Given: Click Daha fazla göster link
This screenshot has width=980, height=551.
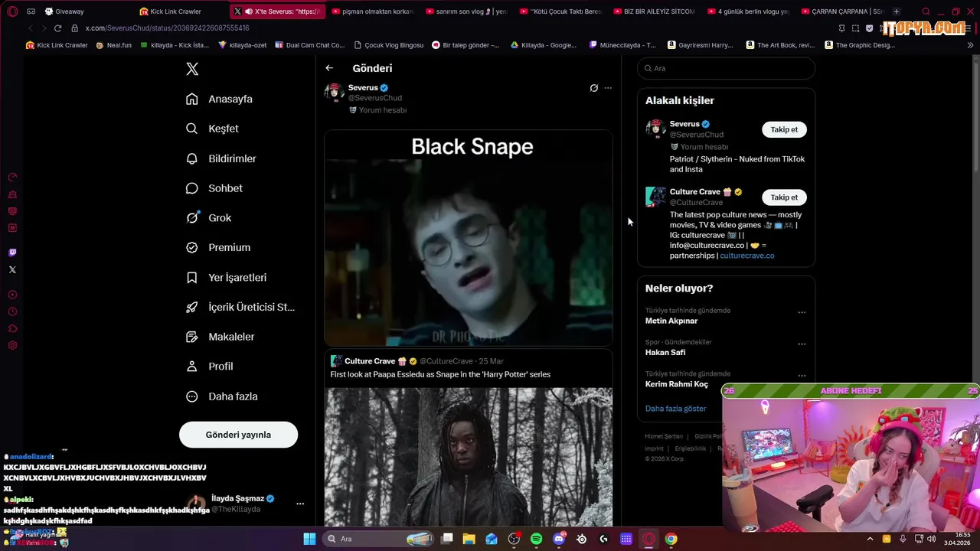Looking at the screenshot, I should [676, 409].
